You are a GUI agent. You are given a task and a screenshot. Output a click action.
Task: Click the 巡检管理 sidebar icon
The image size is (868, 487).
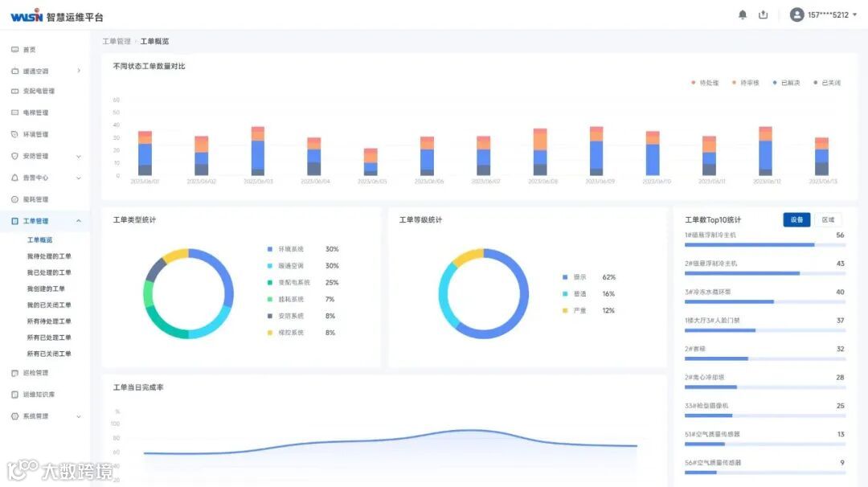tap(15, 373)
